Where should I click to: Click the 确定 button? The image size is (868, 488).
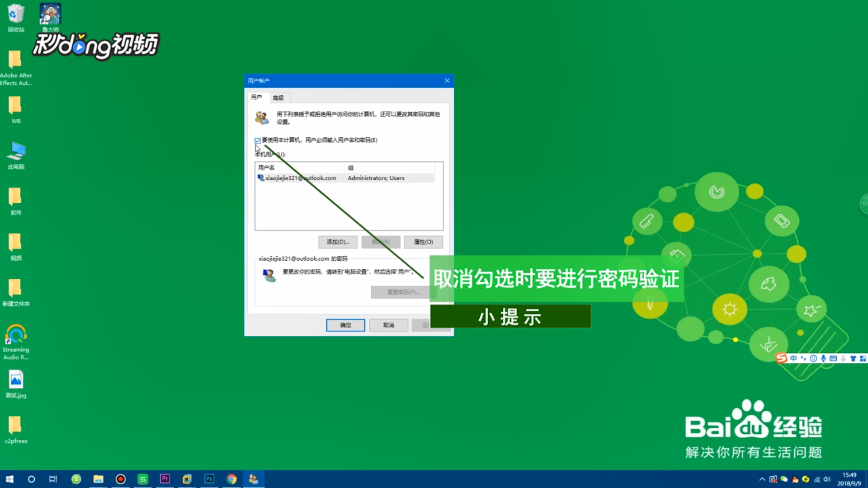[345, 325]
